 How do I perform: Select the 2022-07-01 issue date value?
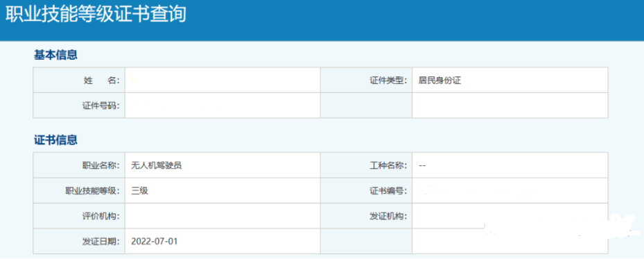pos(155,242)
